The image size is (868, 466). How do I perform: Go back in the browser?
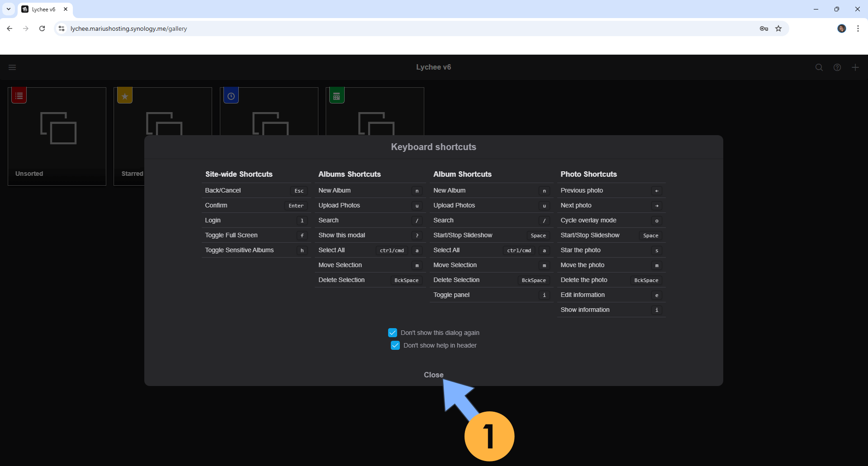click(9, 28)
